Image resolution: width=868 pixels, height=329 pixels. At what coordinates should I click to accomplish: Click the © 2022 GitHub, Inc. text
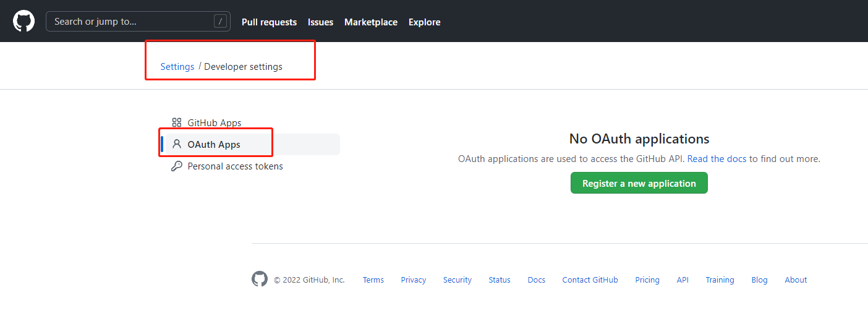click(310, 280)
